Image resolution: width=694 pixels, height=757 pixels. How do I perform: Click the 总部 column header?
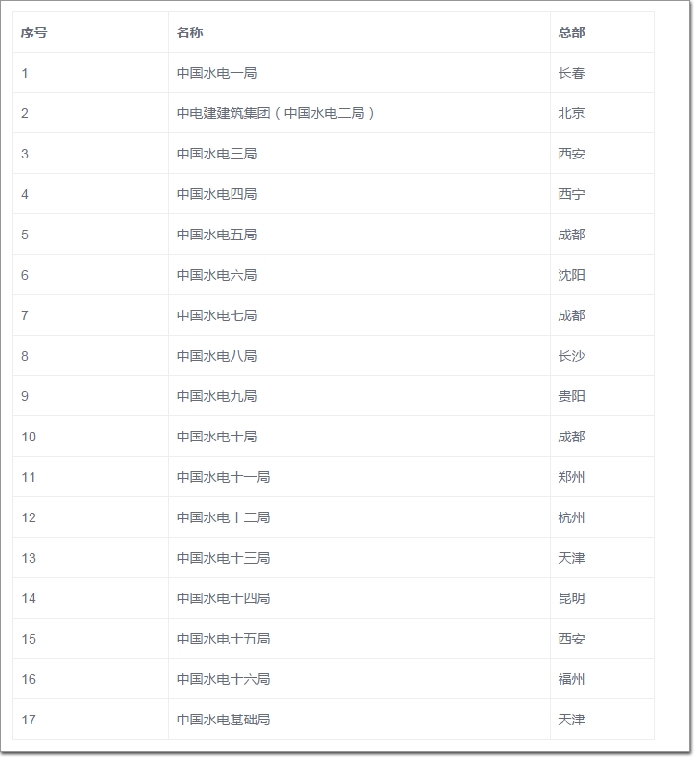coord(572,33)
